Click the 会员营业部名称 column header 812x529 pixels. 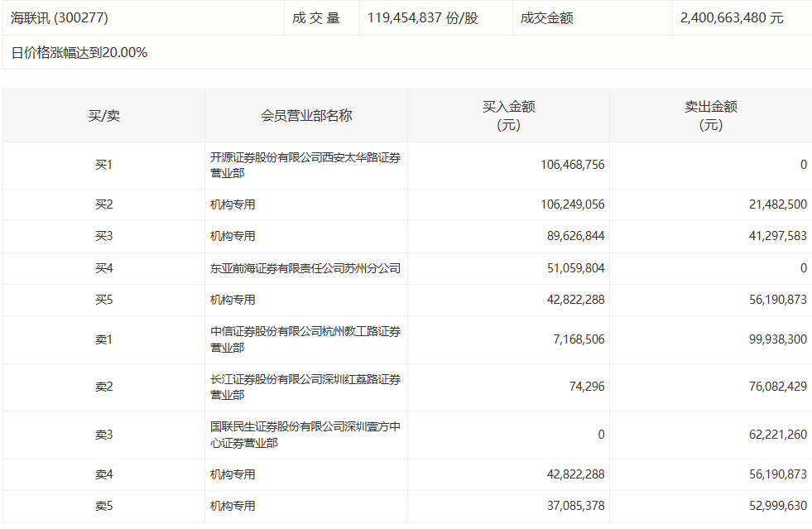(306, 116)
